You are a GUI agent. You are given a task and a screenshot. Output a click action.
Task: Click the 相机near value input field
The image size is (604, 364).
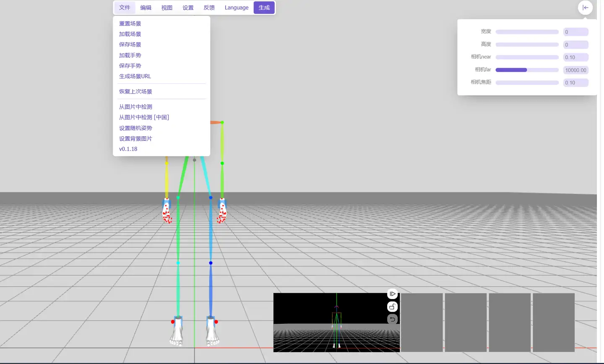(575, 57)
